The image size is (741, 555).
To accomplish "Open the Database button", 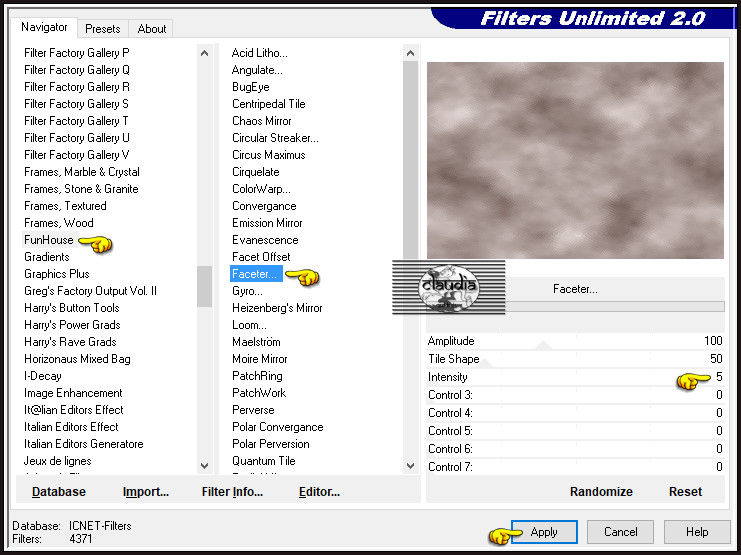I will pyautogui.click(x=59, y=492).
